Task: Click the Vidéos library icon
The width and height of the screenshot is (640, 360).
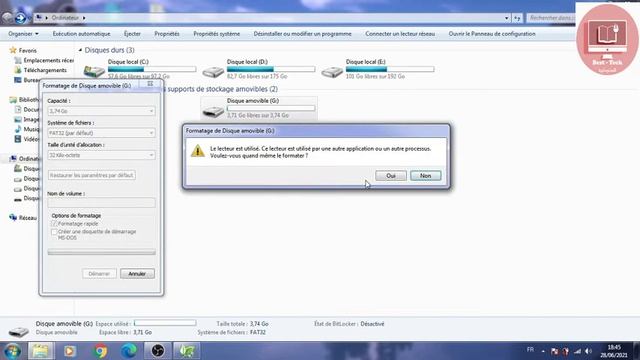Action: (18, 139)
